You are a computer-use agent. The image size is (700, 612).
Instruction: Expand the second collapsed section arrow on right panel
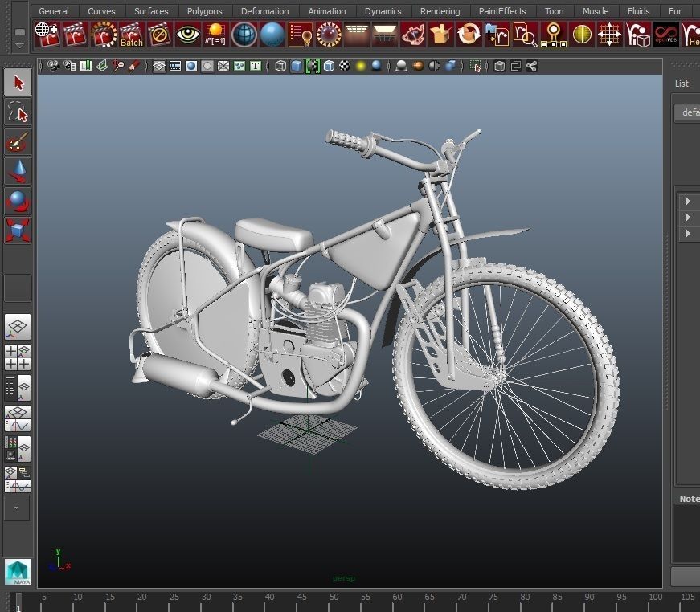688,217
